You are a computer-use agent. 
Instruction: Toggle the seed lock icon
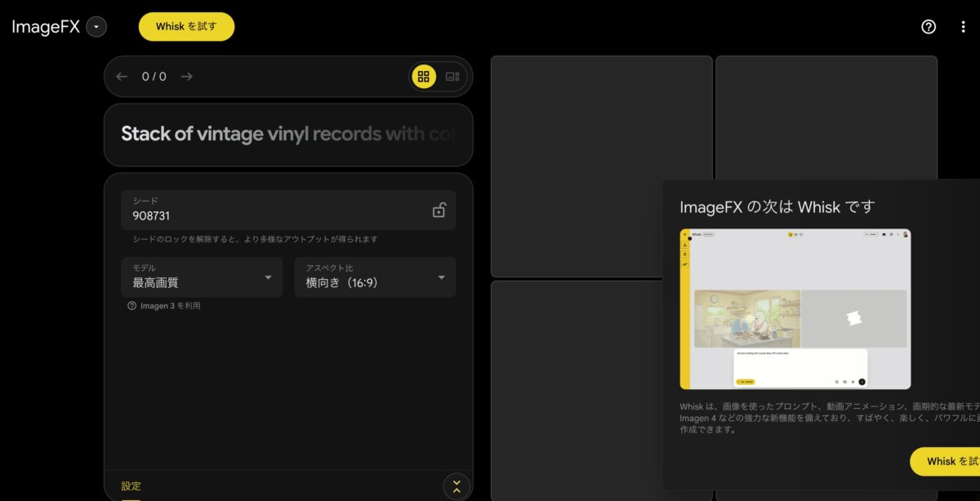pyautogui.click(x=439, y=210)
